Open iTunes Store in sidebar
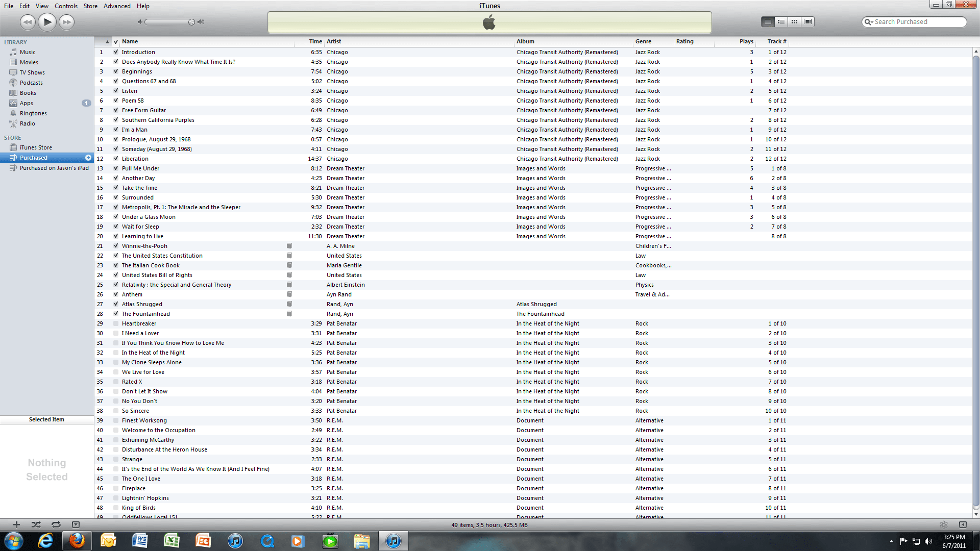 pos(36,147)
